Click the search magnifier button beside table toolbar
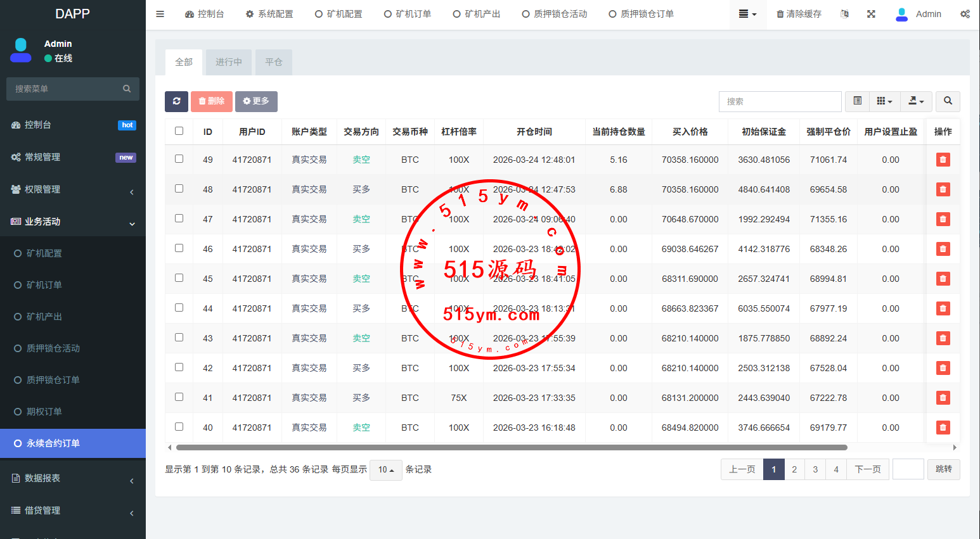 coord(948,101)
